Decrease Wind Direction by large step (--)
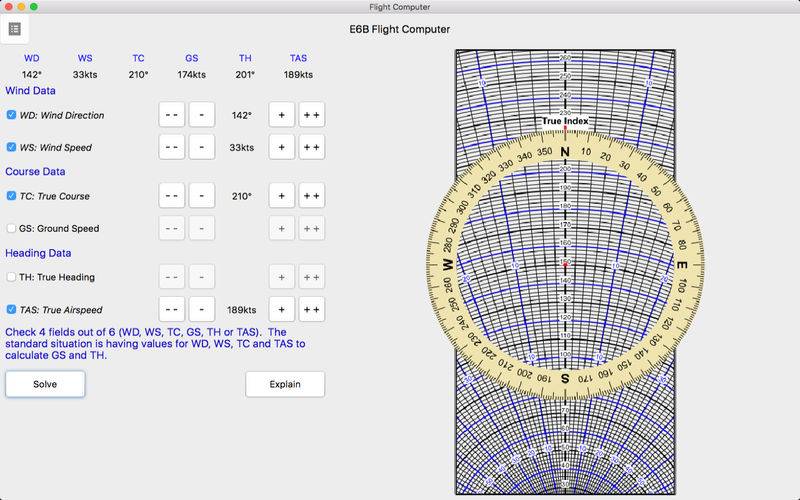The width and height of the screenshot is (800, 500). (x=171, y=115)
